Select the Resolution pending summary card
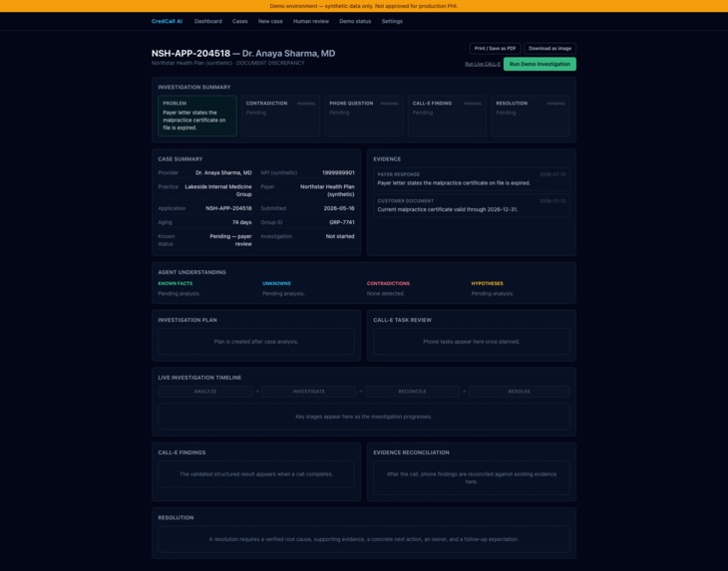 pos(531,116)
